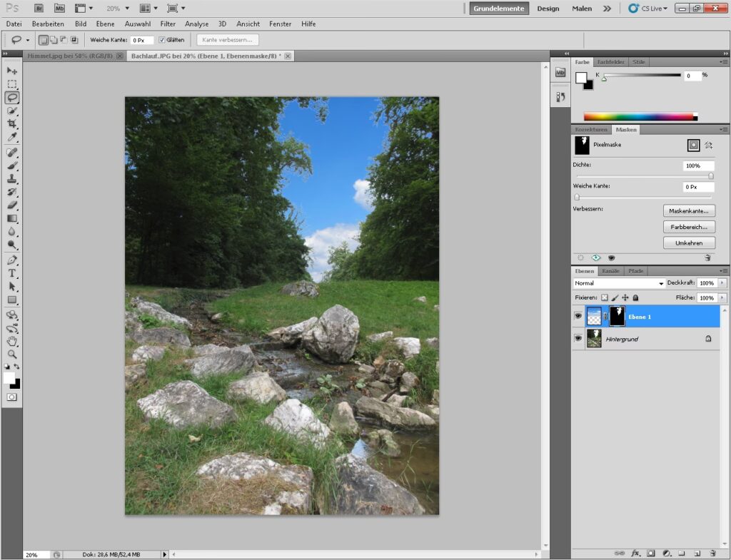This screenshot has width=731, height=560.
Task: Activate the Text tool
Action: [12, 273]
